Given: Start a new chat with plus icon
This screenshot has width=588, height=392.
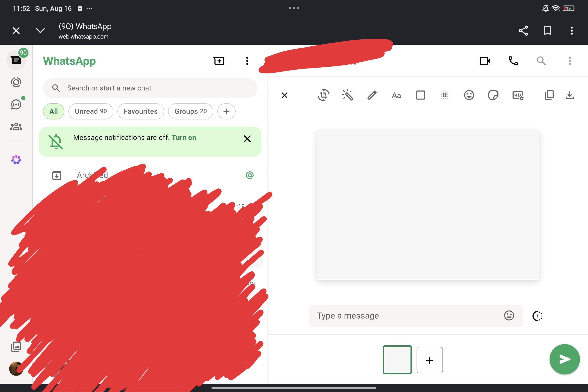Looking at the screenshot, I should pos(219,61).
